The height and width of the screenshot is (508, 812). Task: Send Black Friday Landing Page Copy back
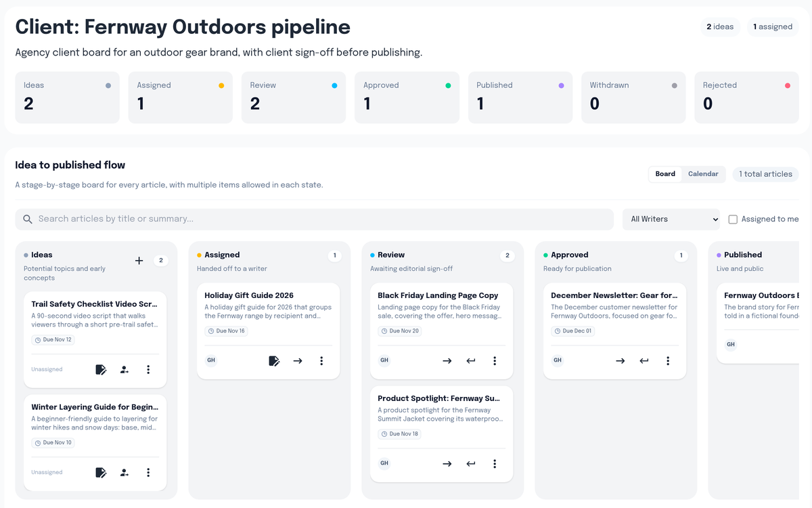point(471,361)
